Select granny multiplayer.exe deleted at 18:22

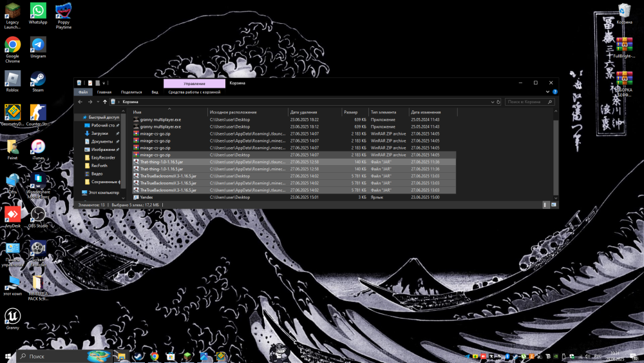tap(294, 120)
